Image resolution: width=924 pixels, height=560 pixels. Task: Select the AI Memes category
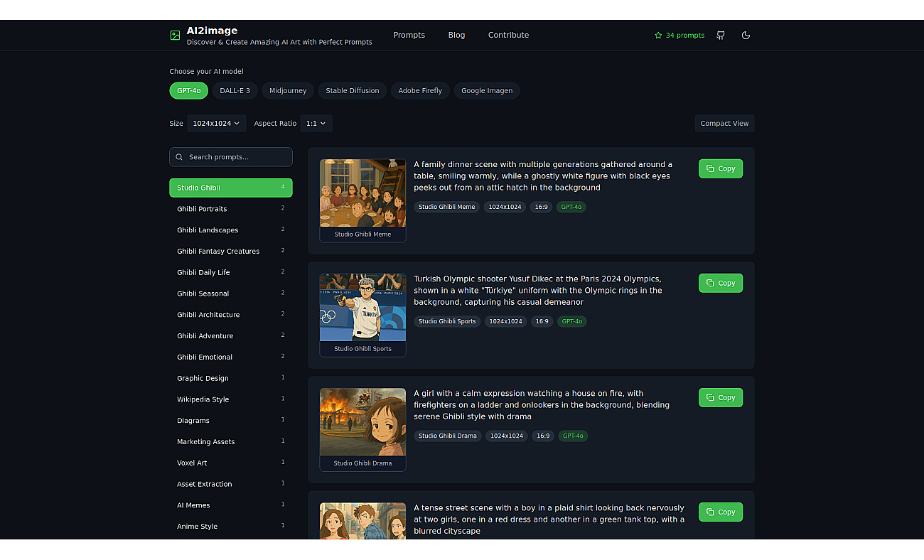click(x=231, y=505)
